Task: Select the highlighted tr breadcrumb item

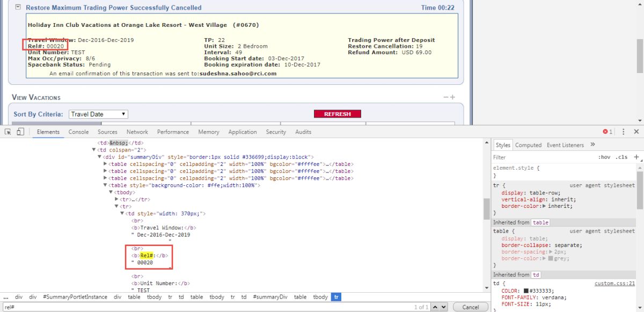Action: (336, 297)
